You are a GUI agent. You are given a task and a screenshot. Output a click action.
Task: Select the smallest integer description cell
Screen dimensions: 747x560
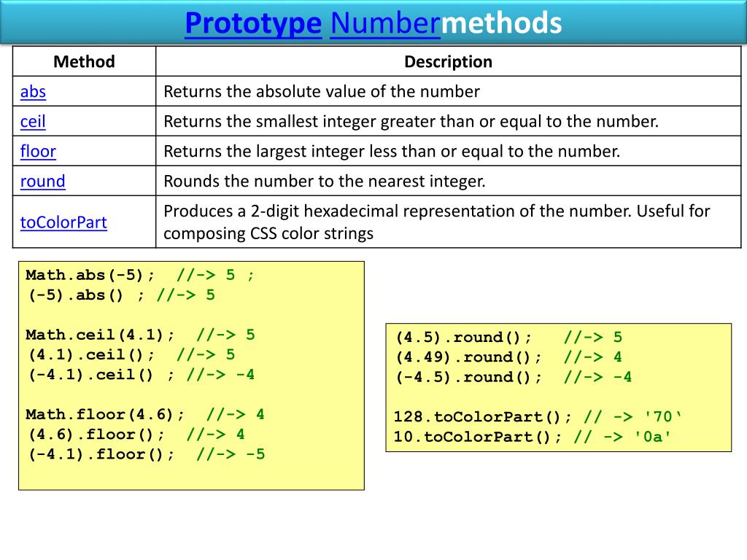(411, 122)
